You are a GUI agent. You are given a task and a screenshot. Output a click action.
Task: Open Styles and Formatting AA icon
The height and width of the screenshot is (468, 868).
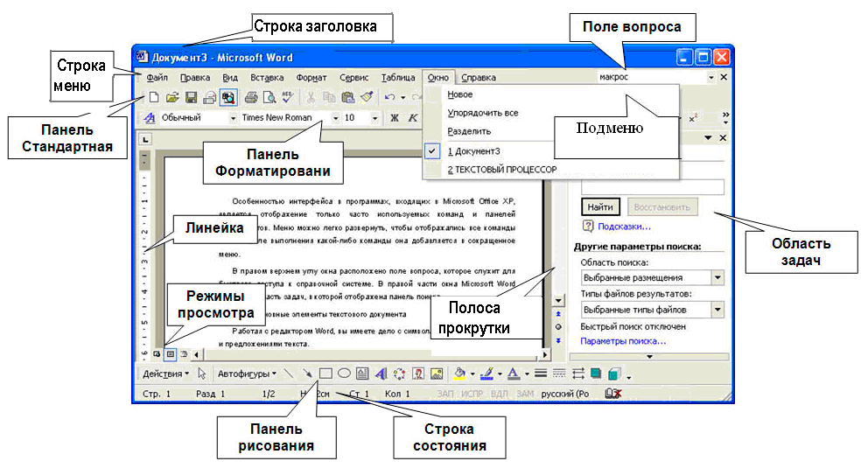[x=149, y=118]
